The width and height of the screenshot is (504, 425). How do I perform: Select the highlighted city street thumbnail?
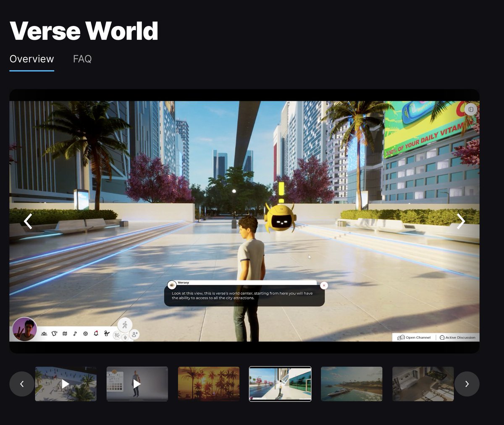click(280, 384)
